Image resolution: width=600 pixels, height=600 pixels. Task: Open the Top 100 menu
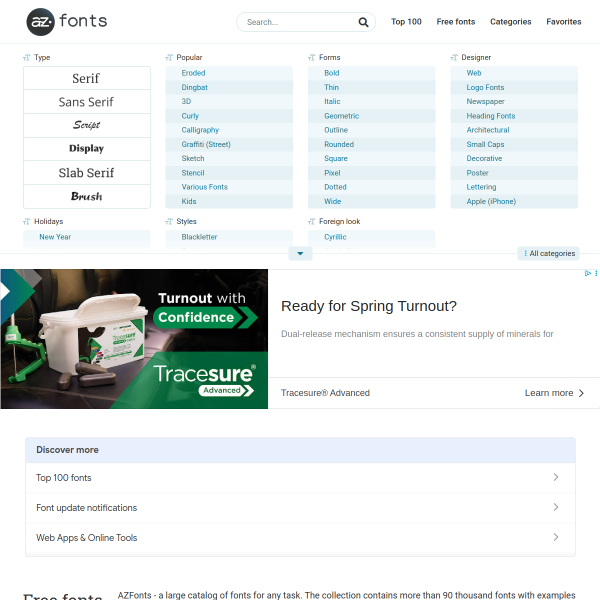(406, 22)
